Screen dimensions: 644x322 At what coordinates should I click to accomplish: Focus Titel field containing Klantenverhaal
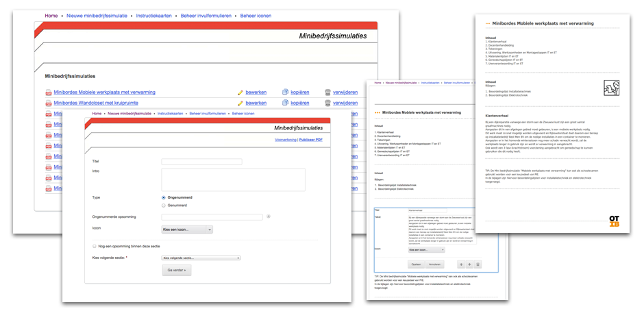428,210
